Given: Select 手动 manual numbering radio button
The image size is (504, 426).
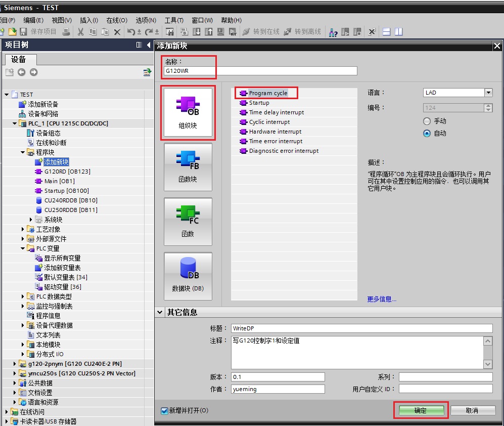Looking at the screenshot, I should pyautogui.click(x=427, y=121).
